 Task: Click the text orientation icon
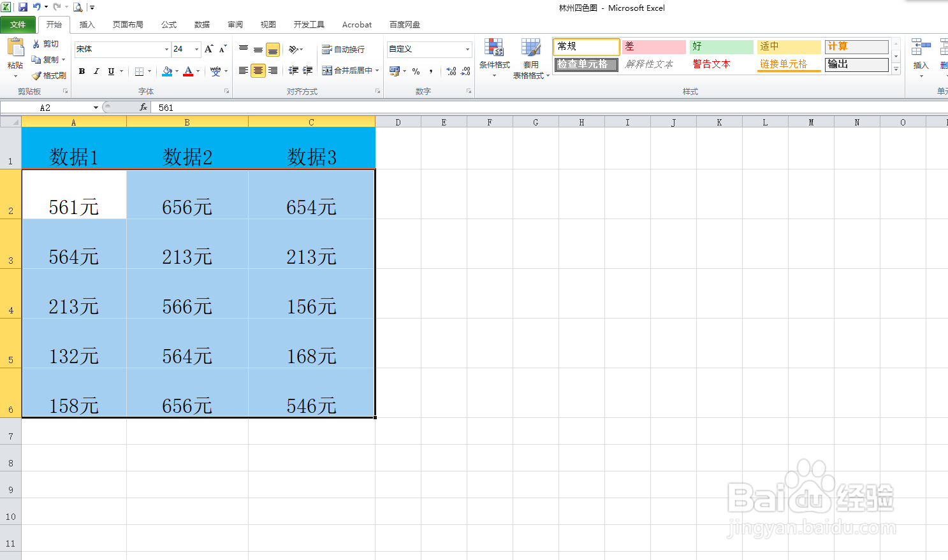293,49
